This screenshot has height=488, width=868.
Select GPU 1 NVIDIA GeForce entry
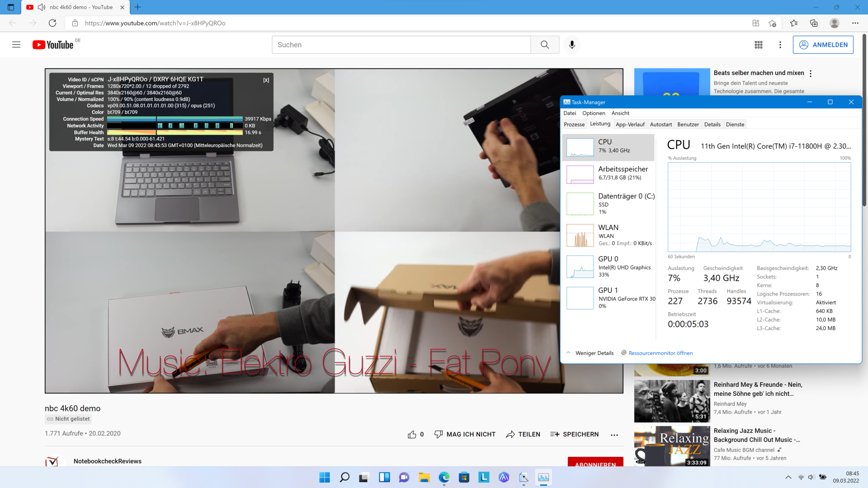(609, 298)
